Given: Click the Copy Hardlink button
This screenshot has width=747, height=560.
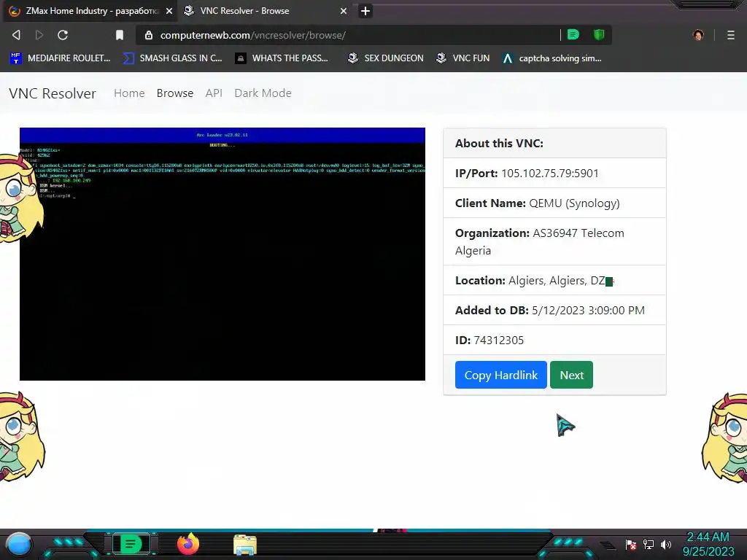Looking at the screenshot, I should 500,375.
